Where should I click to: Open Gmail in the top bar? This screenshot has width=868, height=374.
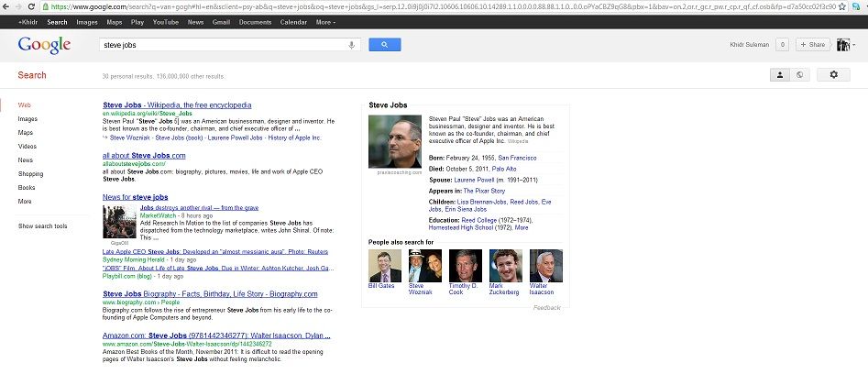[x=222, y=22]
